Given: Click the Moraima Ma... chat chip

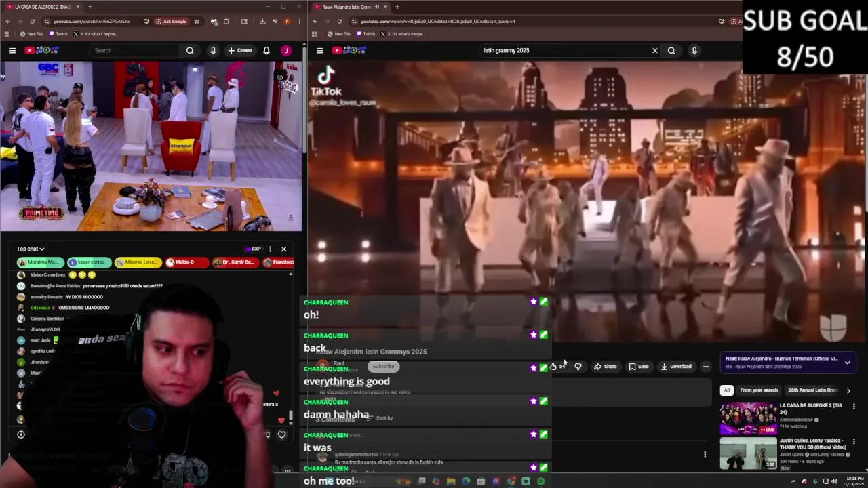Looking at the screenshot, I should point(41,262).
